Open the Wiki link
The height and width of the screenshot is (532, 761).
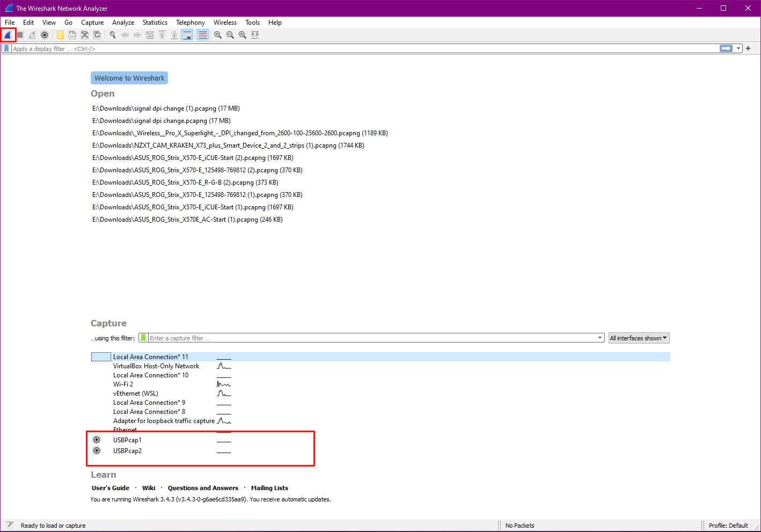tap(149, 488)
